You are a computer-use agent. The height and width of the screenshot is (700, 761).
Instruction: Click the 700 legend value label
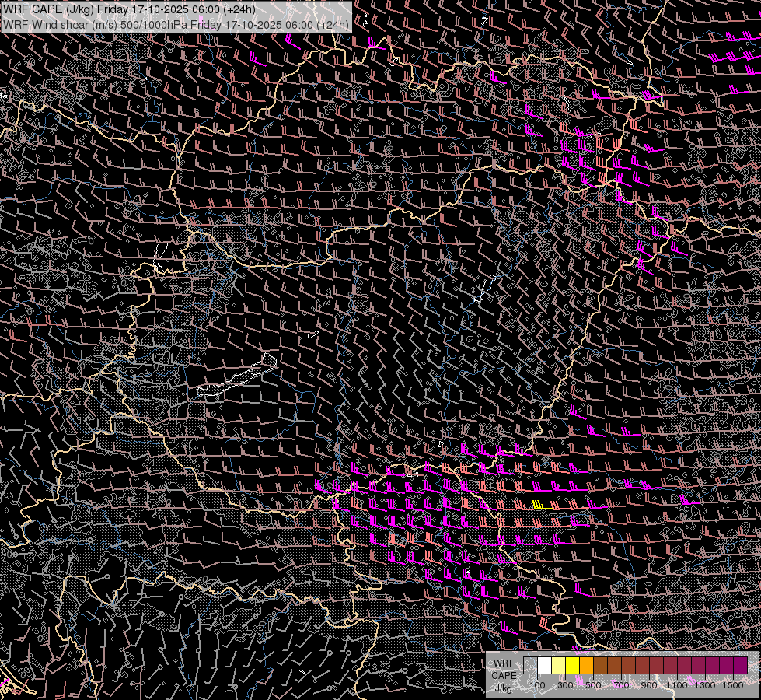click(x=621, y=686)
